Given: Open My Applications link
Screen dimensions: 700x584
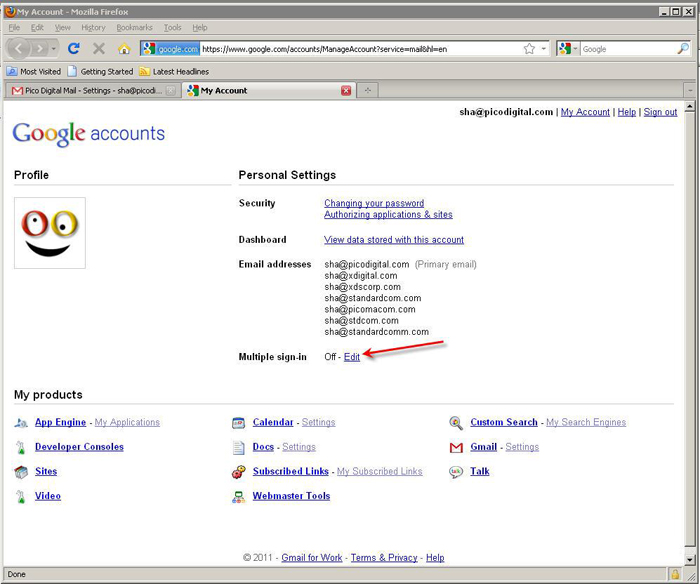Looking at the screenshot, I should 127,422.
